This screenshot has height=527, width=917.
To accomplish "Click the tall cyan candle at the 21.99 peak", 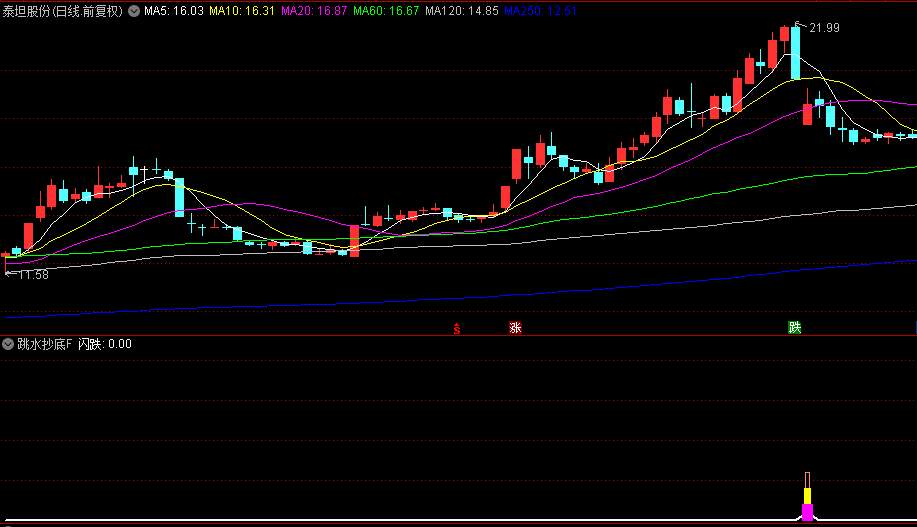I will (x=795, y=53).
